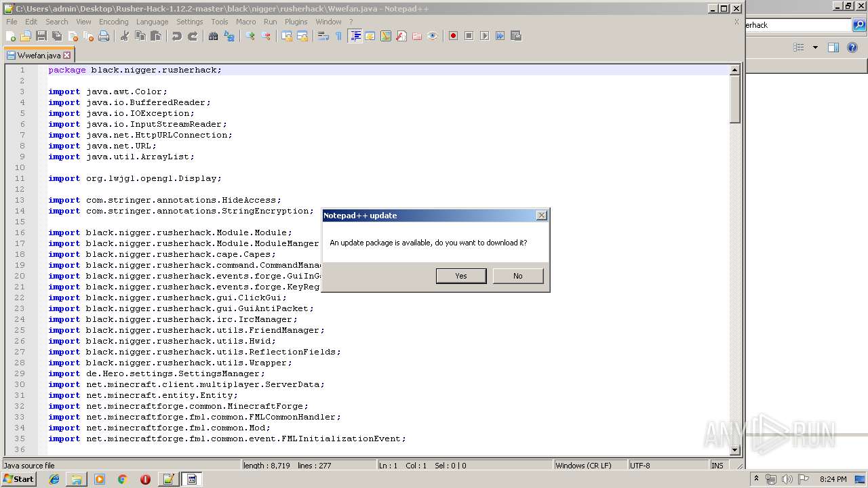868x488 pixels.
Task: Toggle Word wrap toolbar button
Action: coord(323,36)
